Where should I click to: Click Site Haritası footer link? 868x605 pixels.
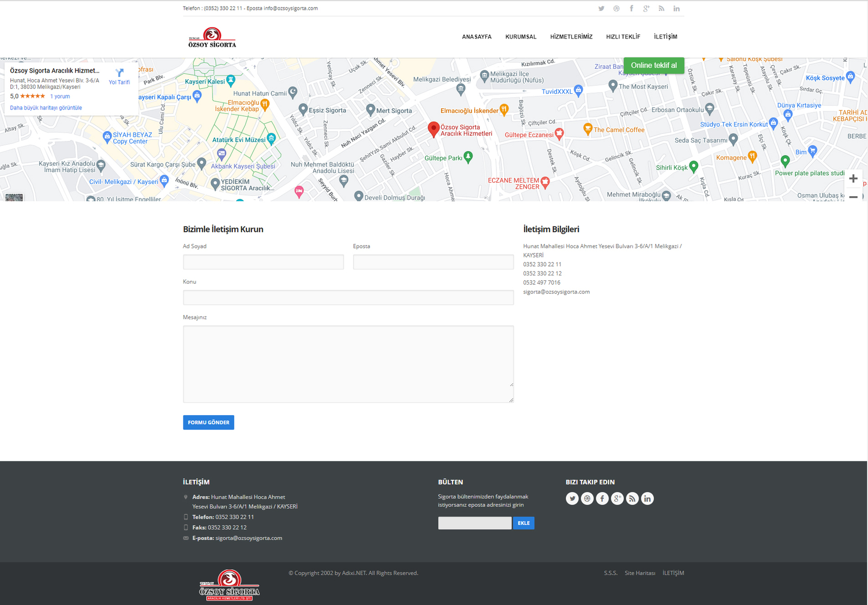pos(640,573)
